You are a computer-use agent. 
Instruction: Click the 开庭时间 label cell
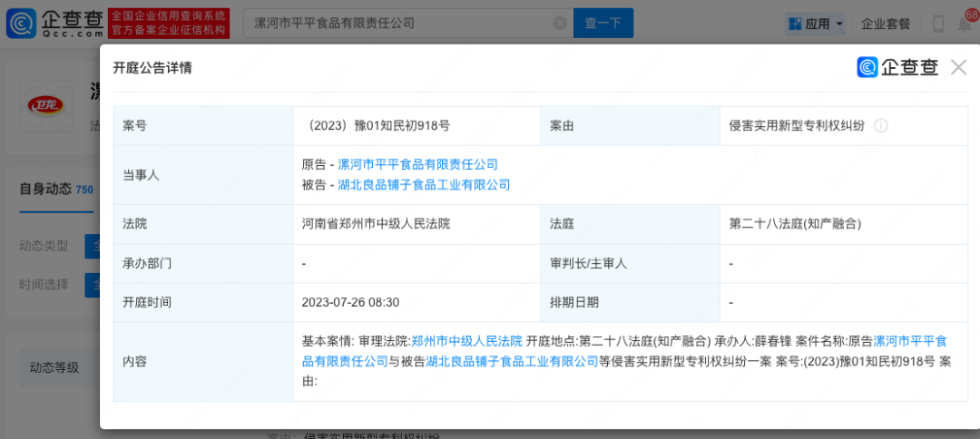click(x=203, y=302)
